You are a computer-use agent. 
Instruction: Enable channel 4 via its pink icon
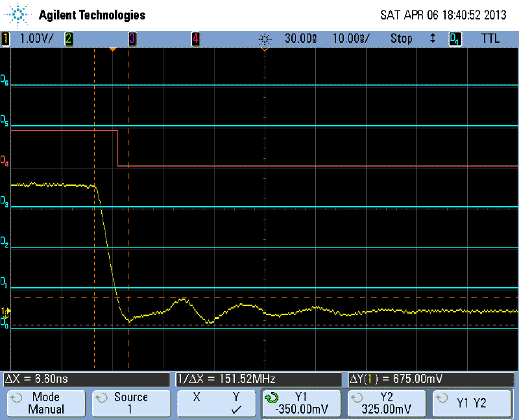click(197, 38)
